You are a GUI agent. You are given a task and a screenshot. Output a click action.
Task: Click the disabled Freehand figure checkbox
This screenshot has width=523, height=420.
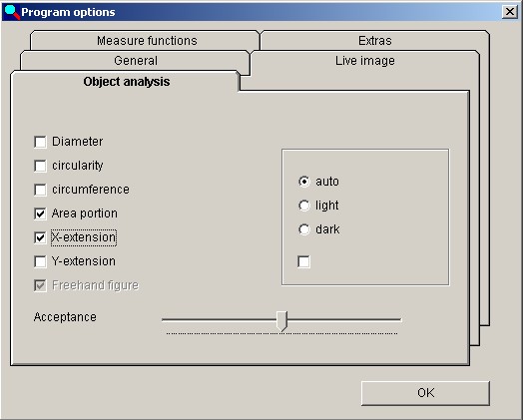click(40, 285)
